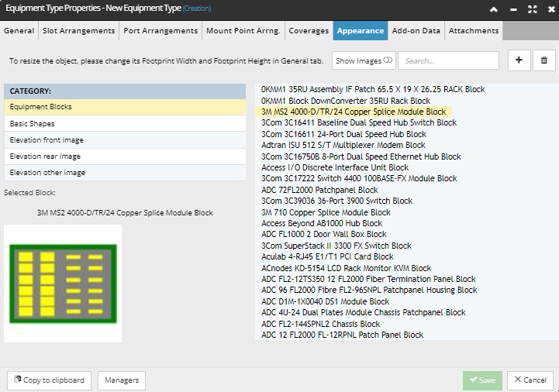Open the Attachments tab
The image size is (559, 392).
474,31
